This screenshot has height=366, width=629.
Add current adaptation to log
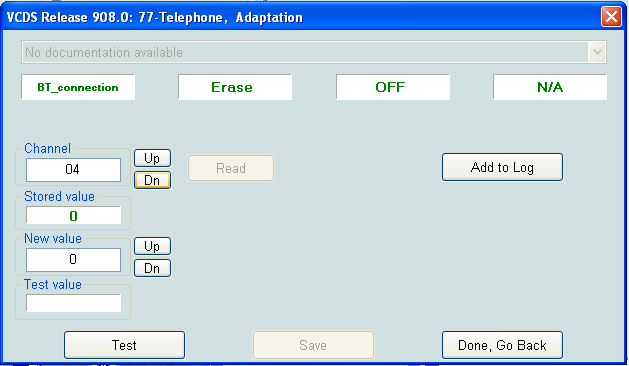[x=502, y=167]
